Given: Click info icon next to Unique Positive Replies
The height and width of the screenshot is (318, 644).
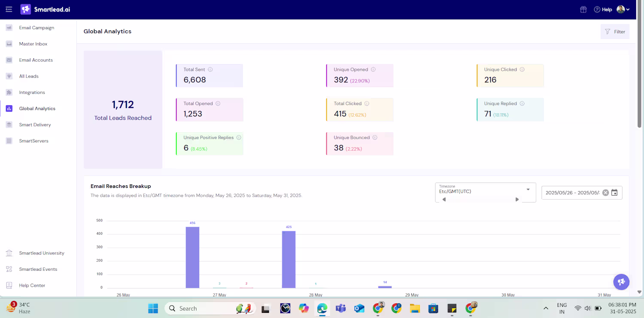Looking at the screenshot, I should [x=239, y=138].
